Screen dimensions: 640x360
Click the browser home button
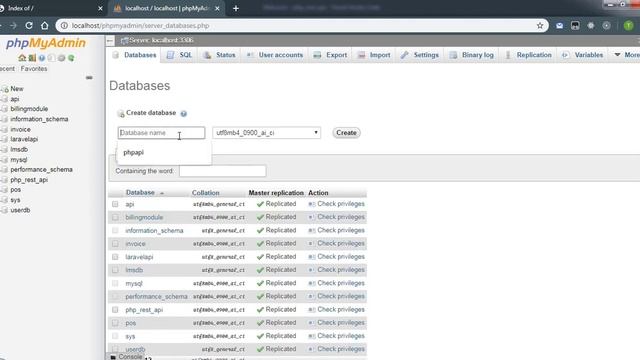point(44,26)
